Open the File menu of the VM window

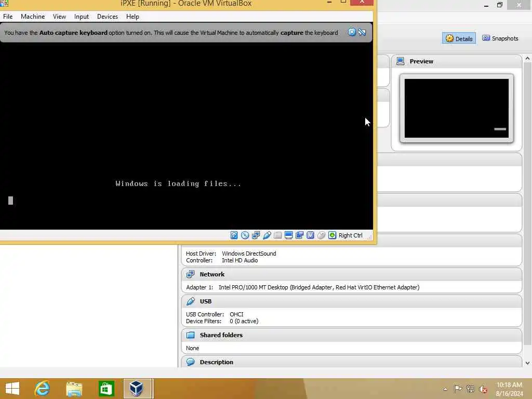click(x=8, y=17)
